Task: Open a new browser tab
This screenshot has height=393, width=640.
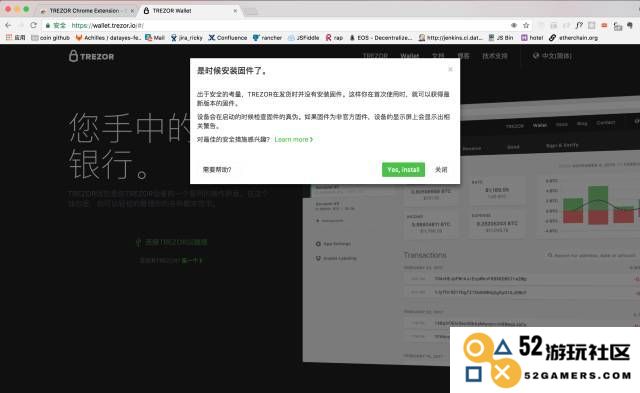Action: (251, 11)
